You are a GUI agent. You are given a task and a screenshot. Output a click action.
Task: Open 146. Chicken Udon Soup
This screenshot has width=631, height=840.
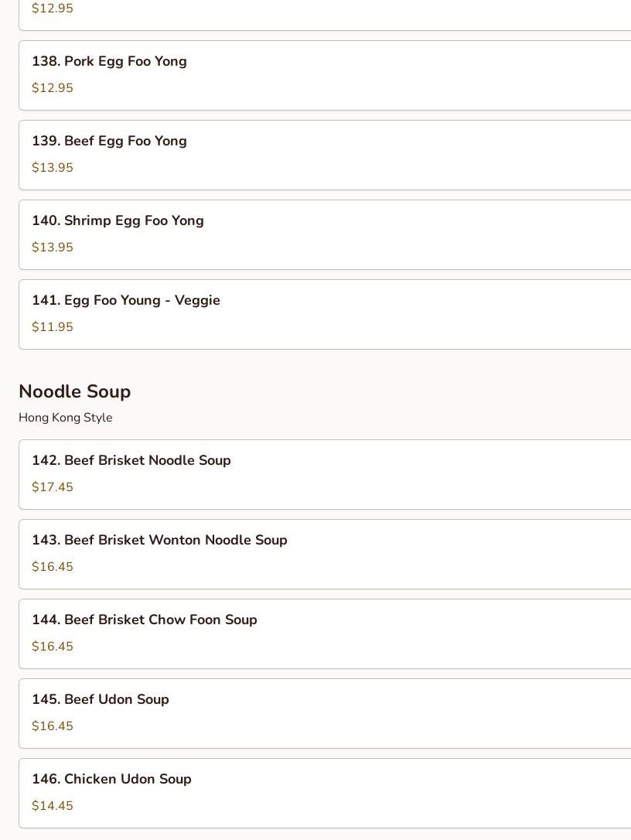pos(111,780)
